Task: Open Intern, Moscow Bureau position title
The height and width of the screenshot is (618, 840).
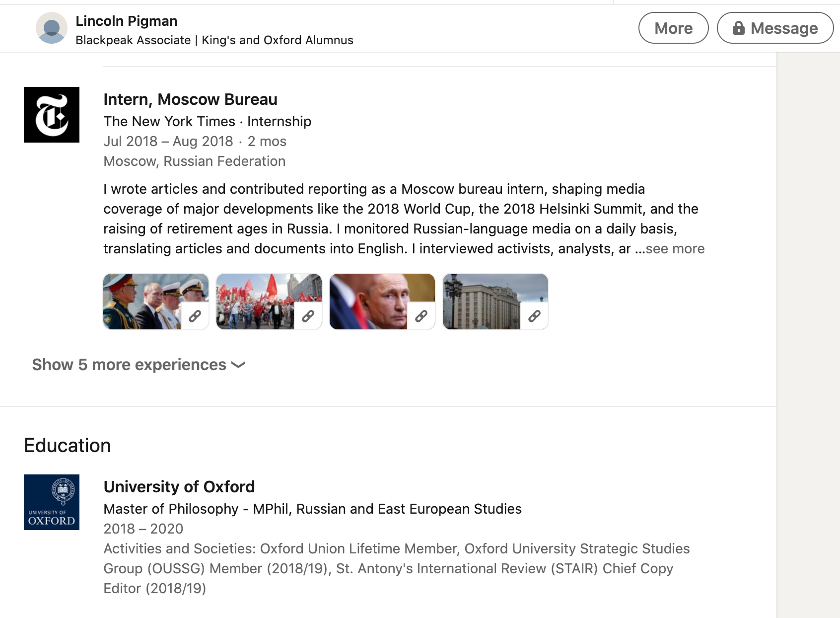Action: pyautogui.click(x=190, y=99)
